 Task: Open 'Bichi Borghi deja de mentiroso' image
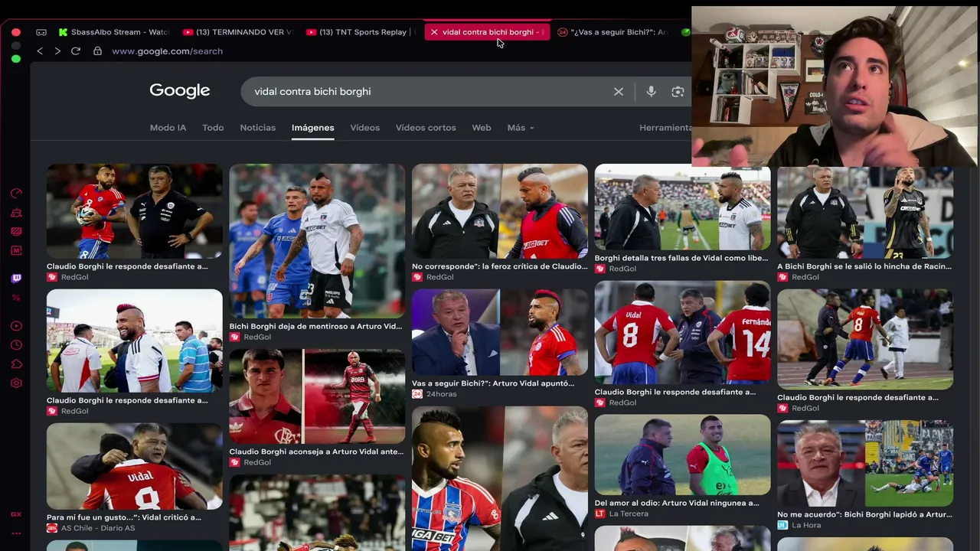click(317, 241)
